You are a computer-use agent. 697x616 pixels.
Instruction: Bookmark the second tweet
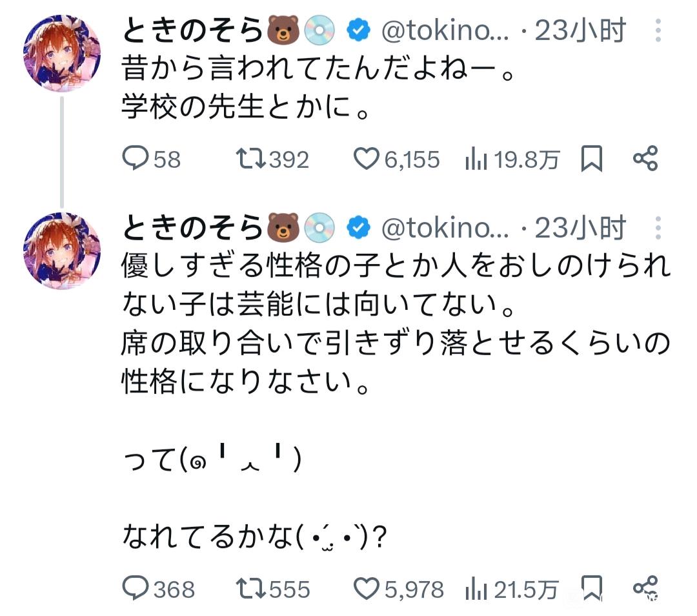592,588
